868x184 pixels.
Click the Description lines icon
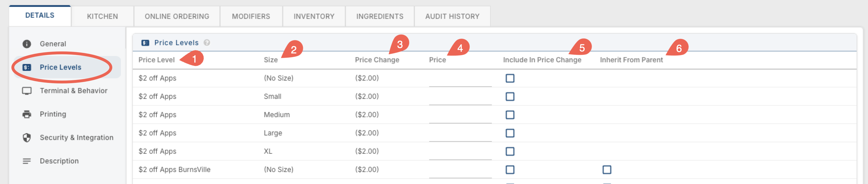tap(27, 161)
